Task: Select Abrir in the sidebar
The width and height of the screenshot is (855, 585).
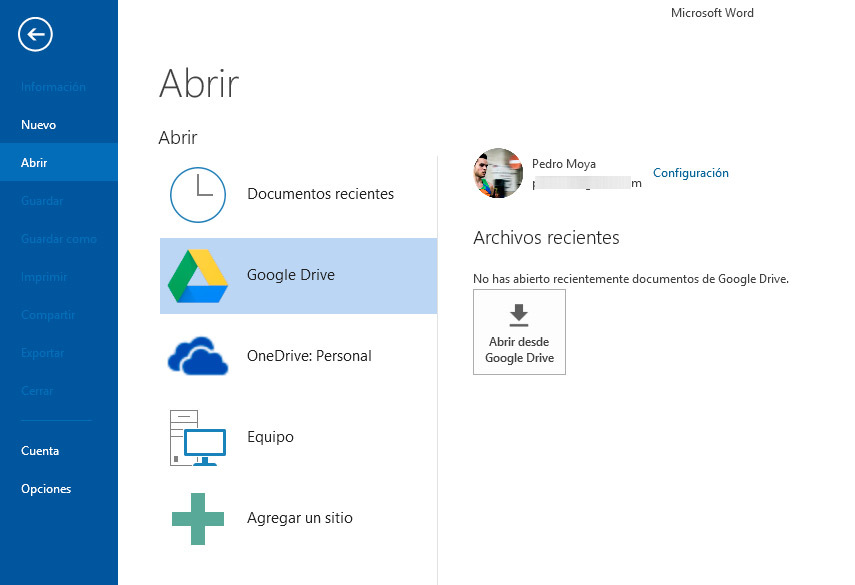Action: [x=34, y=162]
